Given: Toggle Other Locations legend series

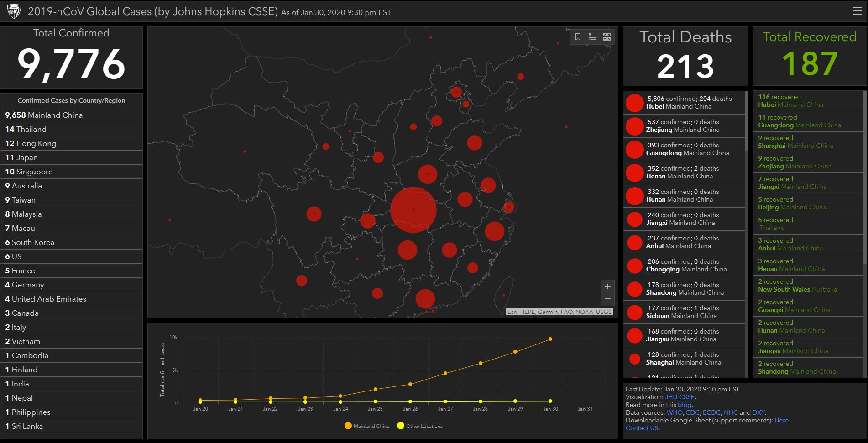Looking at the screenshot, I should [x=420, y=426].
